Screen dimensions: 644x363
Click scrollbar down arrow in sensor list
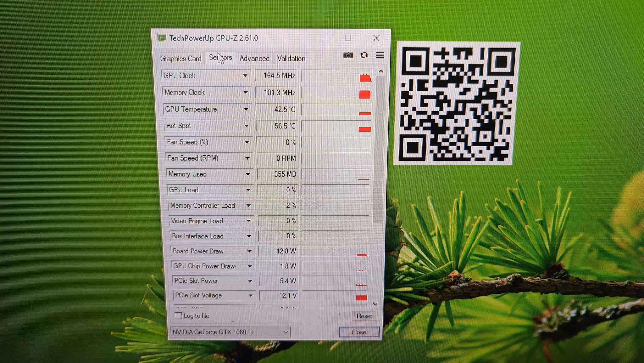(x=375, y=304)
